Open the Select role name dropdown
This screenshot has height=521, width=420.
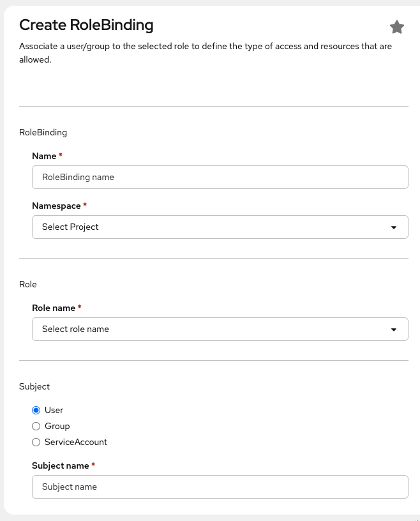[x=220, y=329]
